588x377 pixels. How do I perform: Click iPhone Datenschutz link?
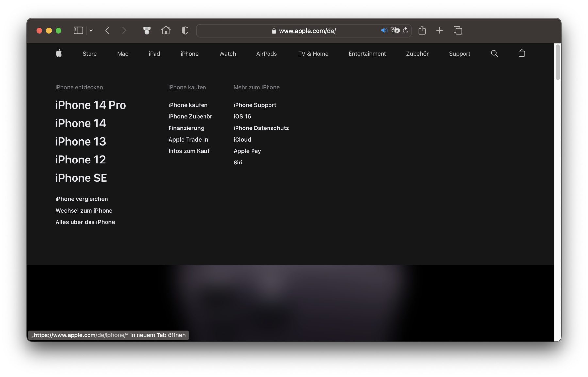[261, 128]
